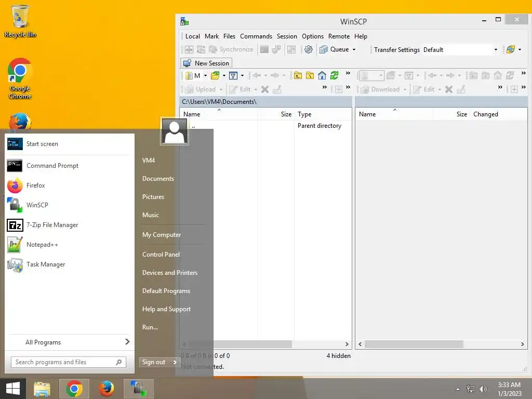The width and height of the screenshot is (532, 399).
Task: Refresh the local panel with green arrows
Action: [334, 76]
